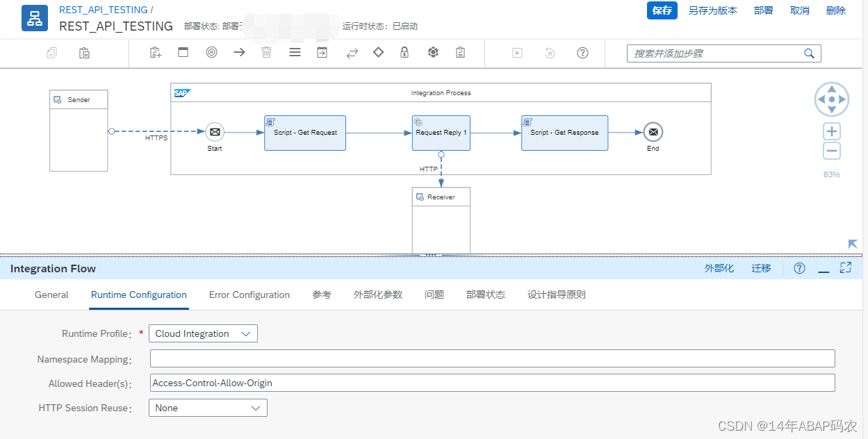Click the 搜索并添加步骤 search field
868x439 pixels.
click(716, 53)
